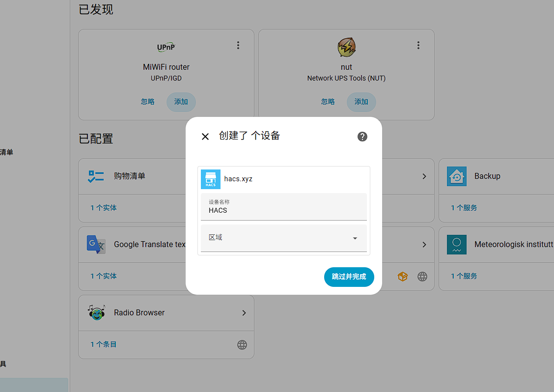Edit the 设备名称 field containing HACS

[x=283, y=210]
